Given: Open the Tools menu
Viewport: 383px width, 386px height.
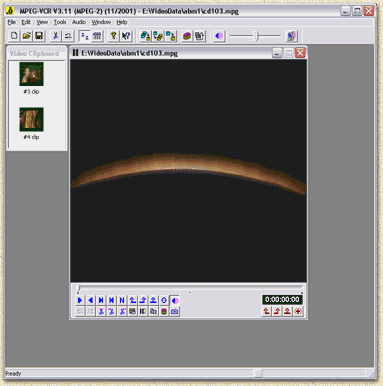Looking at the screenshot, I should point(60,22).
